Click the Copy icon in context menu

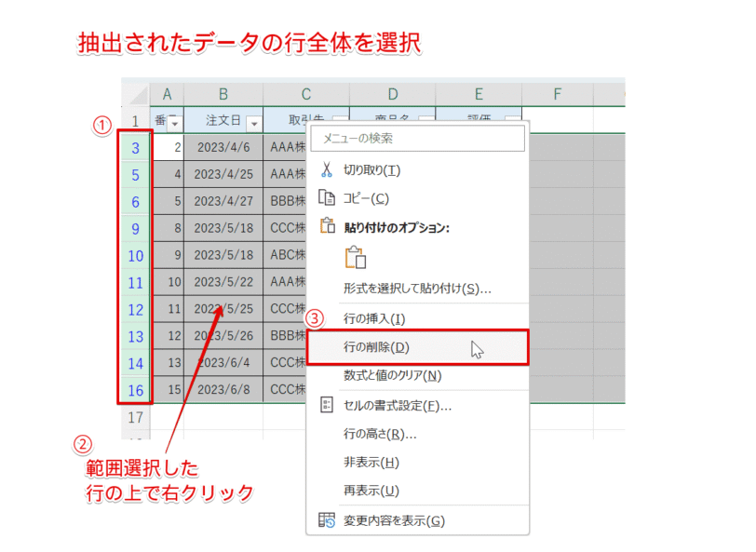pyautogui.click(x=327, y=197)
